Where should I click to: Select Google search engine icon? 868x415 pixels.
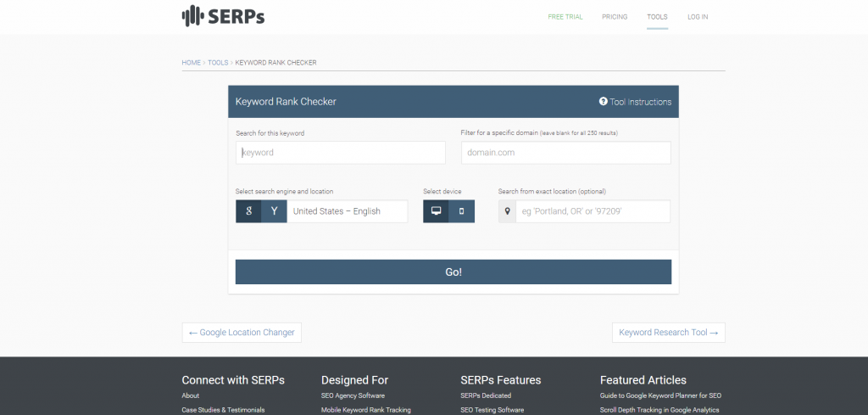[x=248, y=211]
